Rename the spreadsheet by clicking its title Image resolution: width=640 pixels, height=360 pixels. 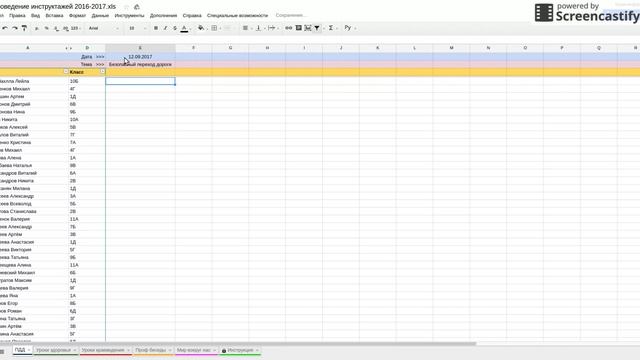tap(58, 7)
